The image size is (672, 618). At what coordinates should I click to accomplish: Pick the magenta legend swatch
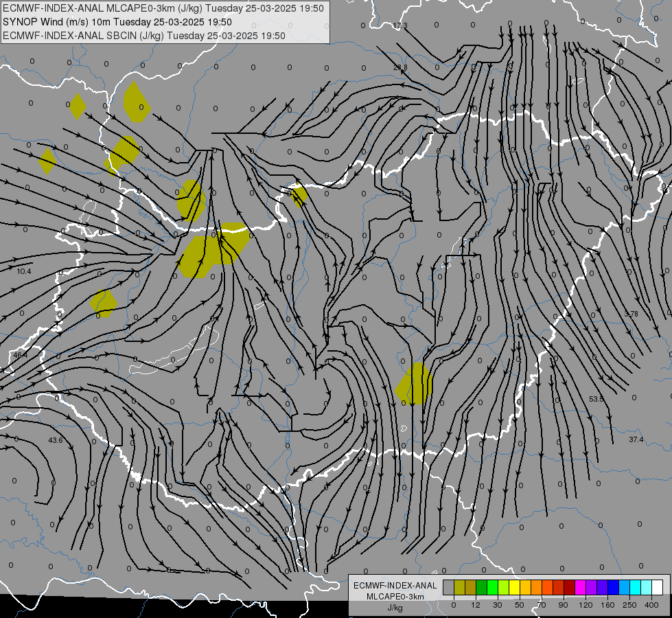click(x=581, y=587)
